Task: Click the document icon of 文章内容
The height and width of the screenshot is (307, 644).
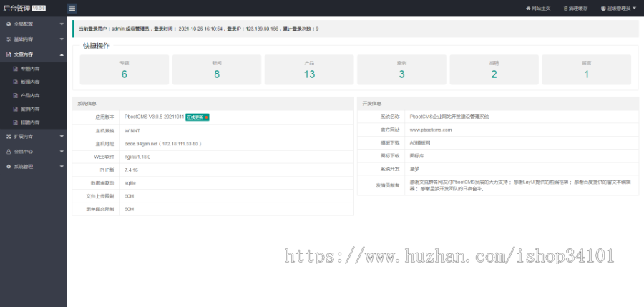Action: pos(9,54)
